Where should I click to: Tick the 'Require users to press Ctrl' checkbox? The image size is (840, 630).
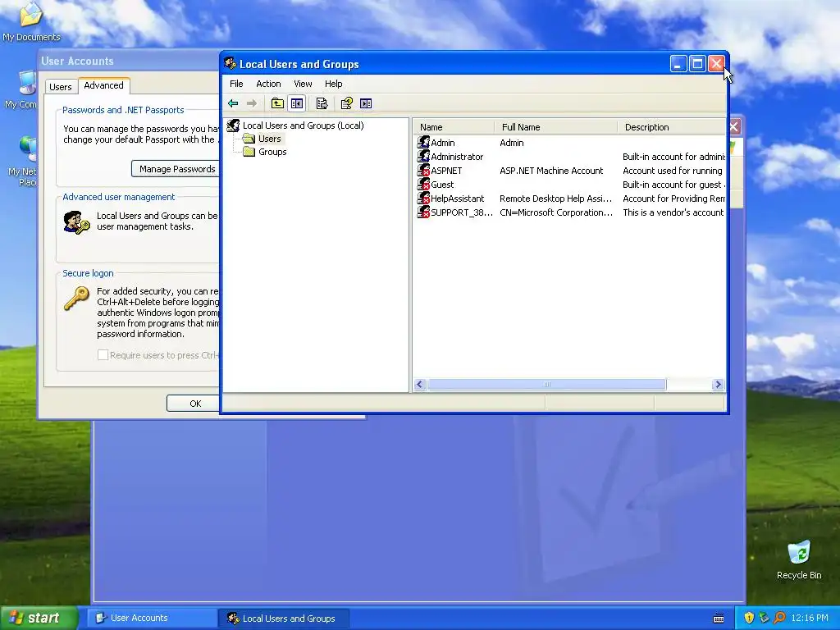[x=103, y=354]
